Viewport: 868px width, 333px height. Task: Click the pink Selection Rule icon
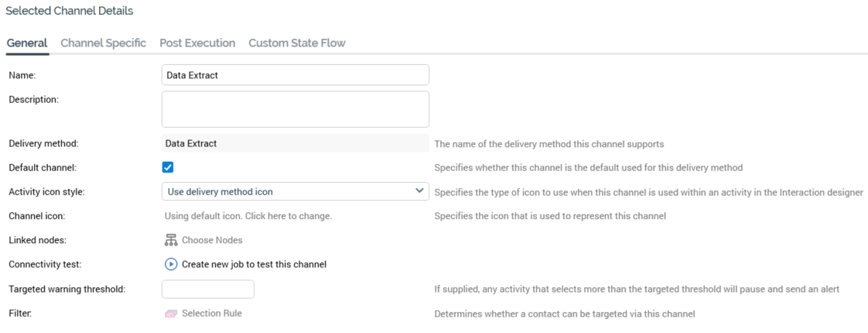click(171, 314)
